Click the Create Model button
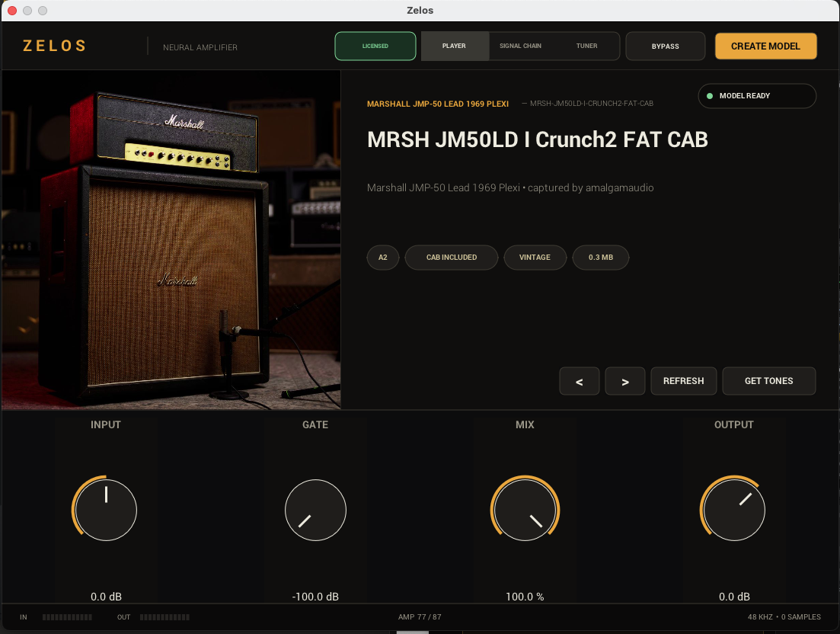 pos(765,46)
